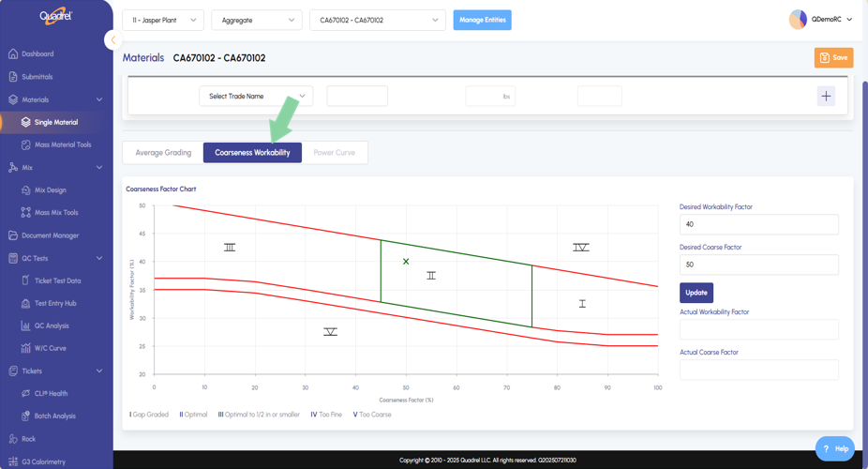Click 'III Optimal to 1/2 in or smaller' legend
Image resolution: width=868 pixels, height=469 pixels.
(259, 415)
